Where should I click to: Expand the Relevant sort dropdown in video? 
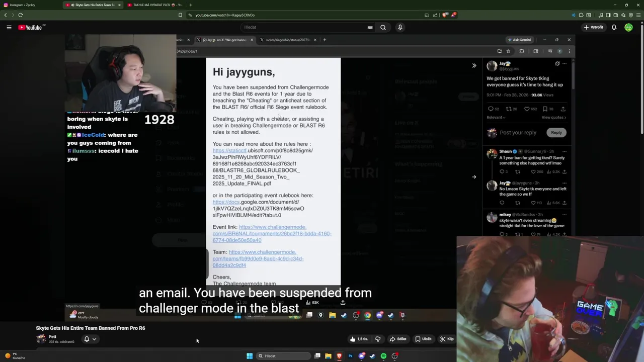(496, 117)
